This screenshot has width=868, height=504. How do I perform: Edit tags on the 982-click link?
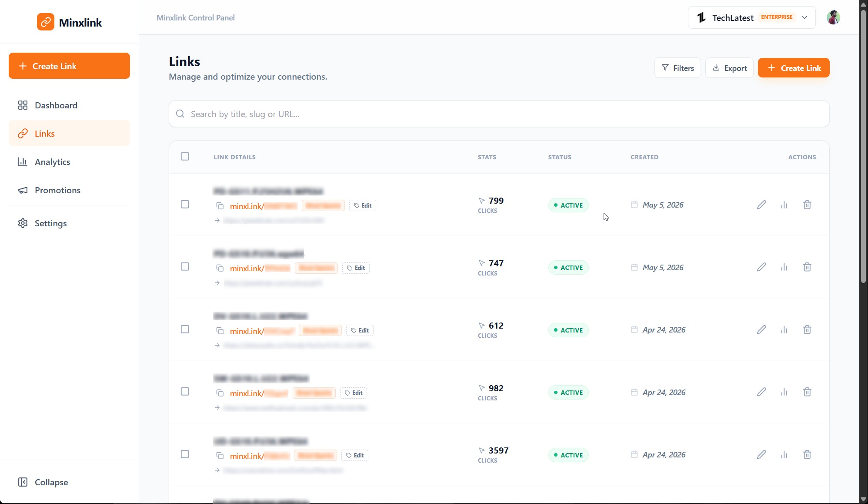tap(354, 393)
